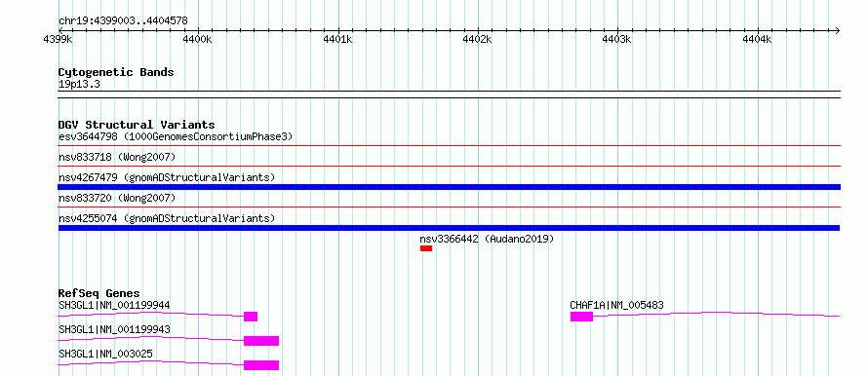Click the nsv4255074 blue variant bar
The image size is (868, 376).
point(449,228)
